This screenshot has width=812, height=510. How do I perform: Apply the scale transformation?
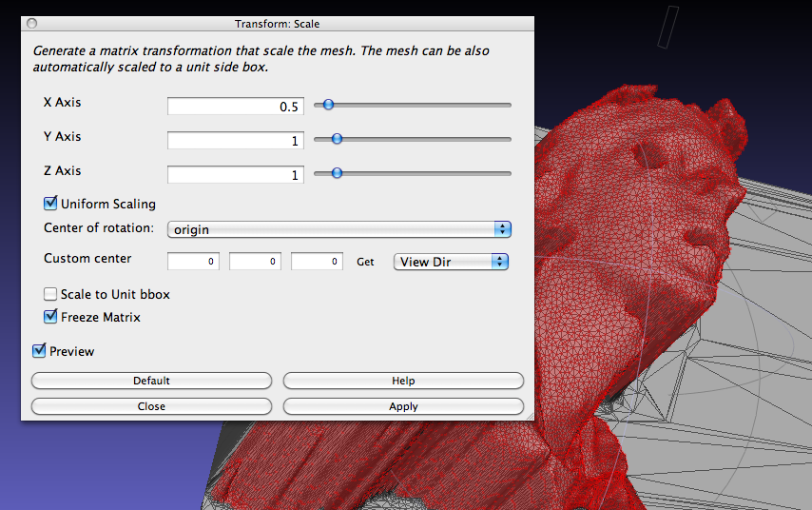click(x=403, y=406)
